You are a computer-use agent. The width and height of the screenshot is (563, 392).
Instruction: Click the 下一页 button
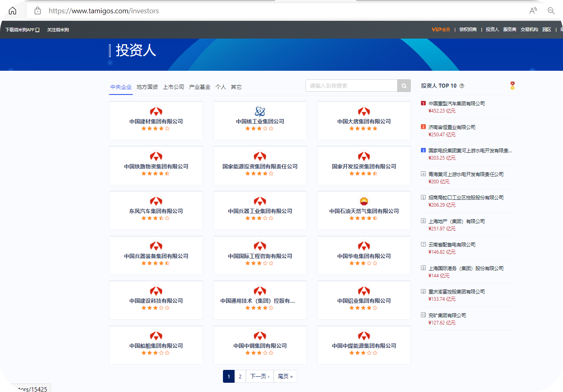(259, 376)
